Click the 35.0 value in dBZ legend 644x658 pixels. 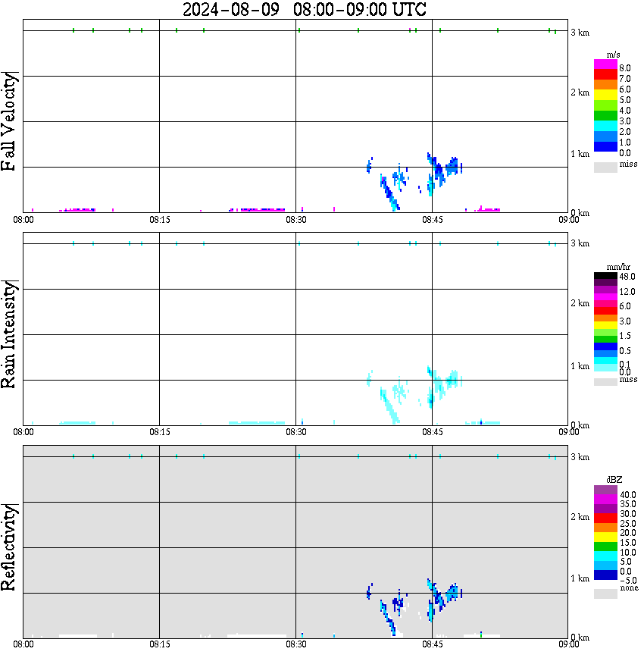[x=628, y=504]
